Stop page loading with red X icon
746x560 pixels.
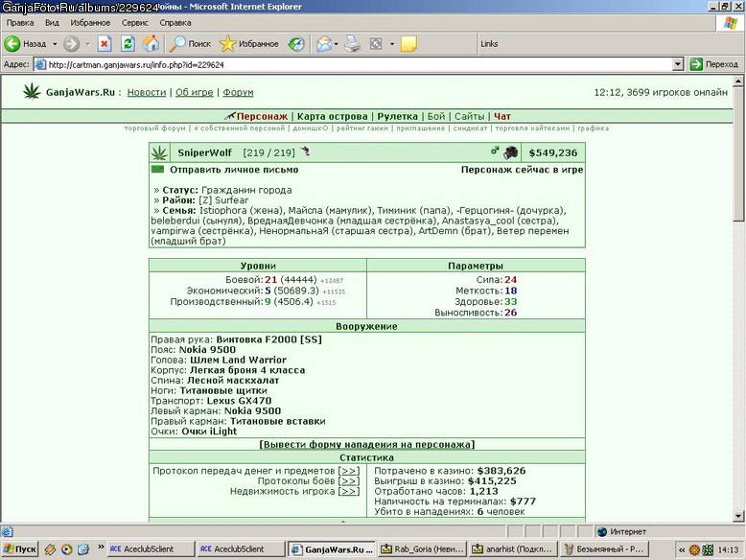coord(105,44)
